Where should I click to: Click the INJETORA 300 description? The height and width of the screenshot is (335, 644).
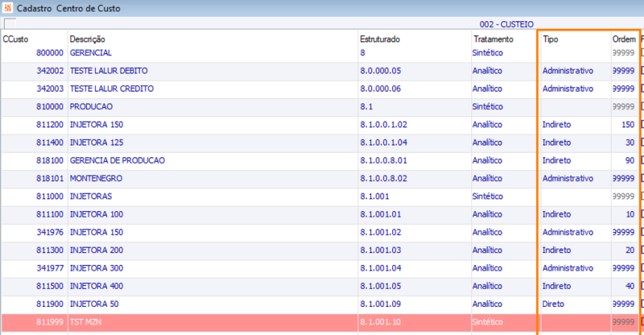[97, 268]
